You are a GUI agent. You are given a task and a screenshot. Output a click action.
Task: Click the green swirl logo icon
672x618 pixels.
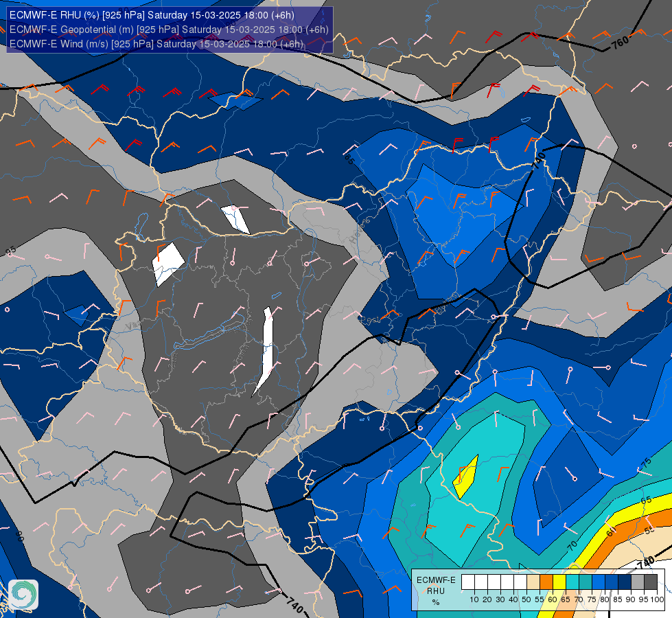click(x=23, y=595)
